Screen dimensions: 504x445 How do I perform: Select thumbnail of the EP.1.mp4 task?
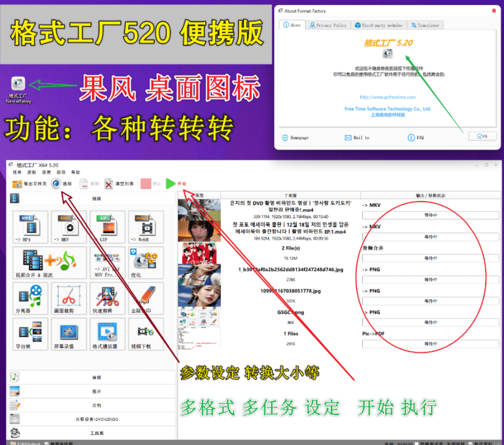tap(199, 231)
